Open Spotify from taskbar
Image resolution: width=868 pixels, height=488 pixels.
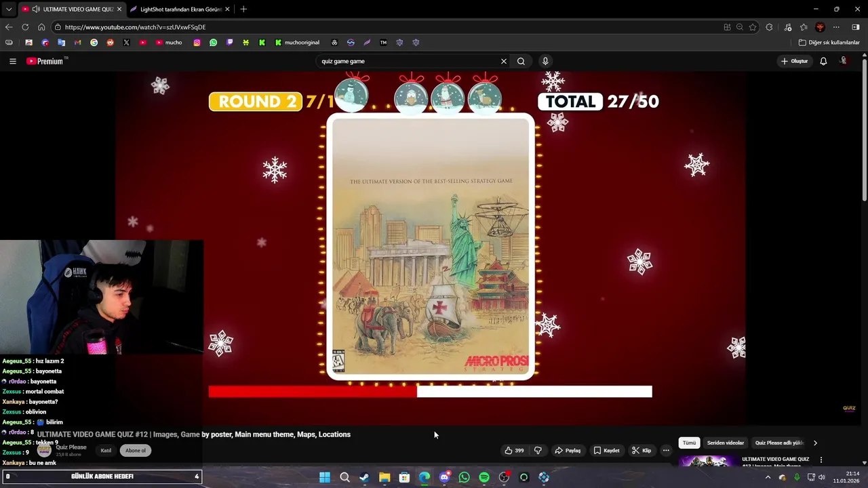[484, 477]
